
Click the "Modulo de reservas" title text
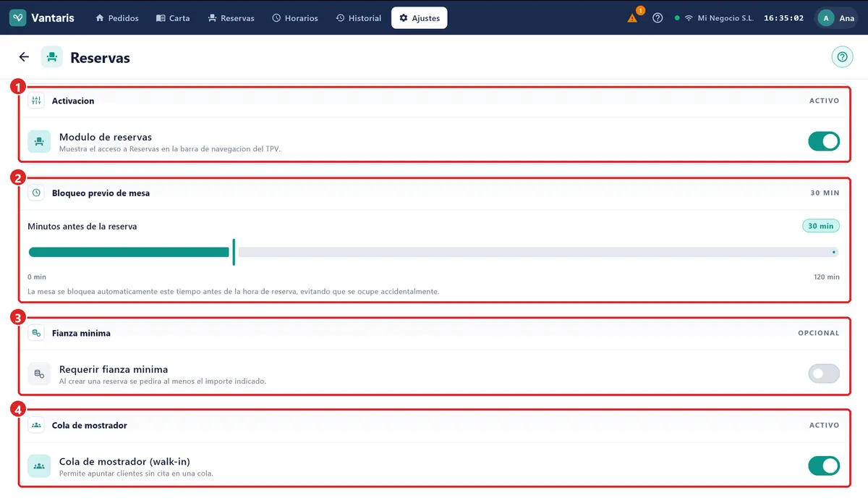pyautogui.click(x=106, y=137)
